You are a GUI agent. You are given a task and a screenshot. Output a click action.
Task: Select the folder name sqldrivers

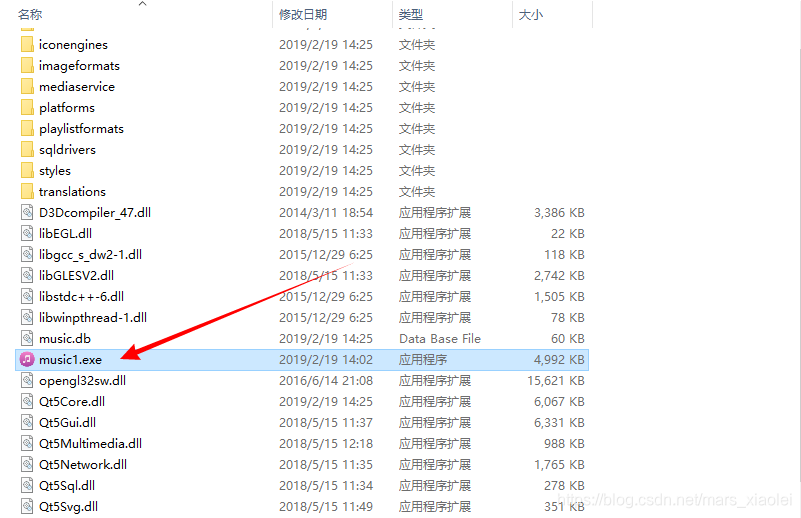click(67, 150)
